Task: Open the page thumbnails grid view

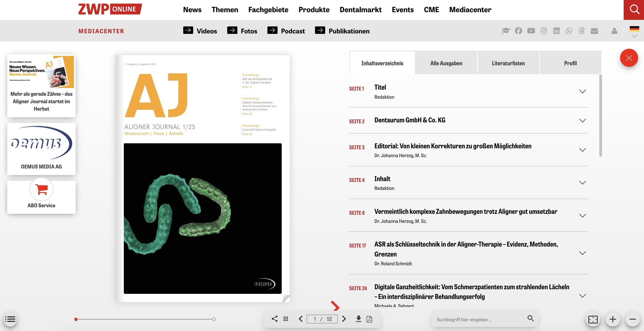Action: [x=286, y=319]
